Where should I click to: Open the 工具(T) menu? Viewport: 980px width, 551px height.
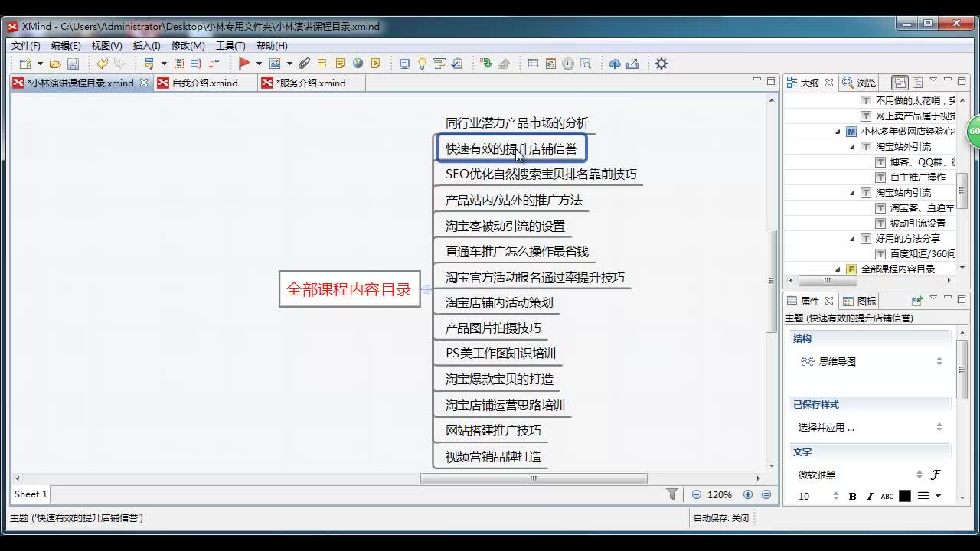coord(231,45)
